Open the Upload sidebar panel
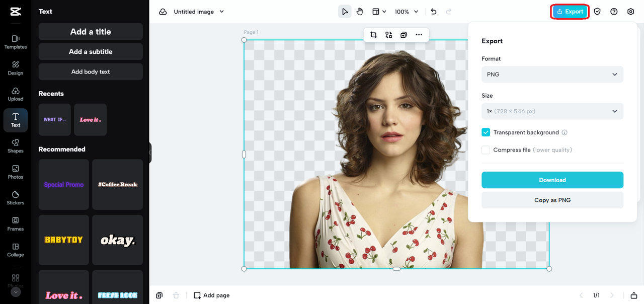The height and width of the screenshot is (304, 644). (x=16, y=94)
